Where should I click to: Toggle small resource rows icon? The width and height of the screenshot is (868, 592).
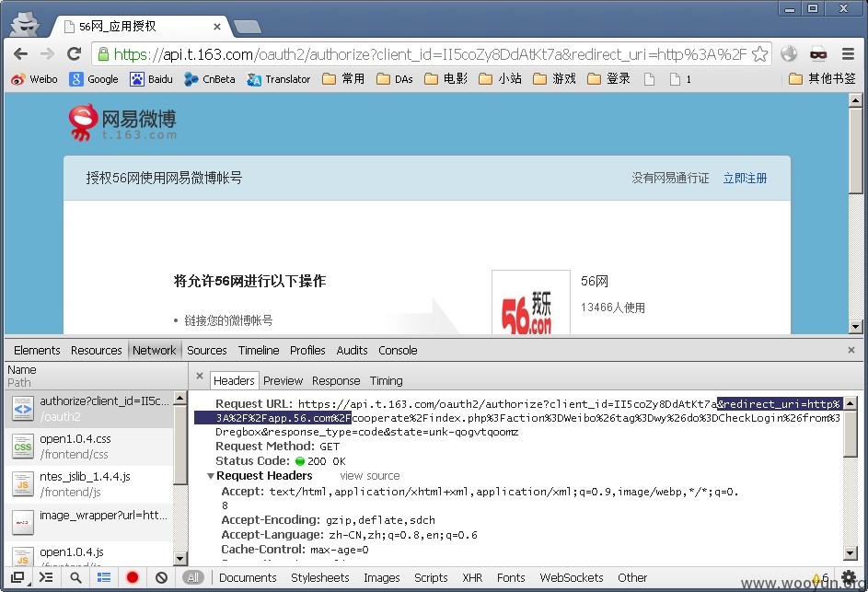pyautogui.click(x=103, y=577)
